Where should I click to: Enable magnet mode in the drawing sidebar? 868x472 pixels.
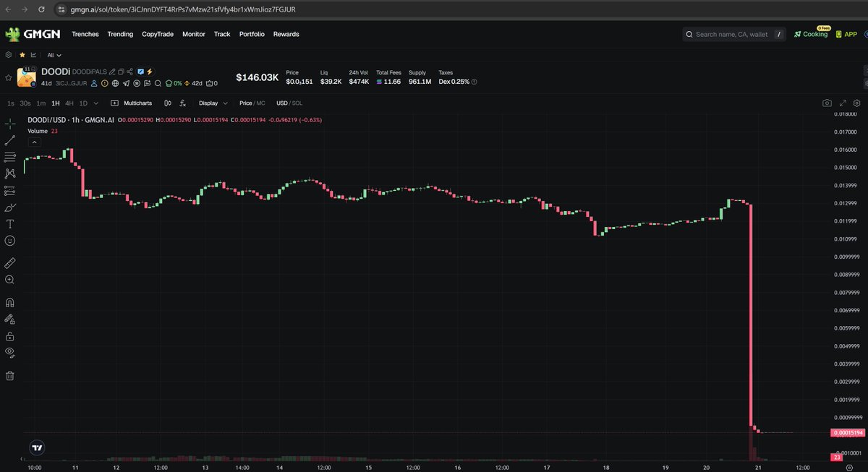(x=10, y=303)
